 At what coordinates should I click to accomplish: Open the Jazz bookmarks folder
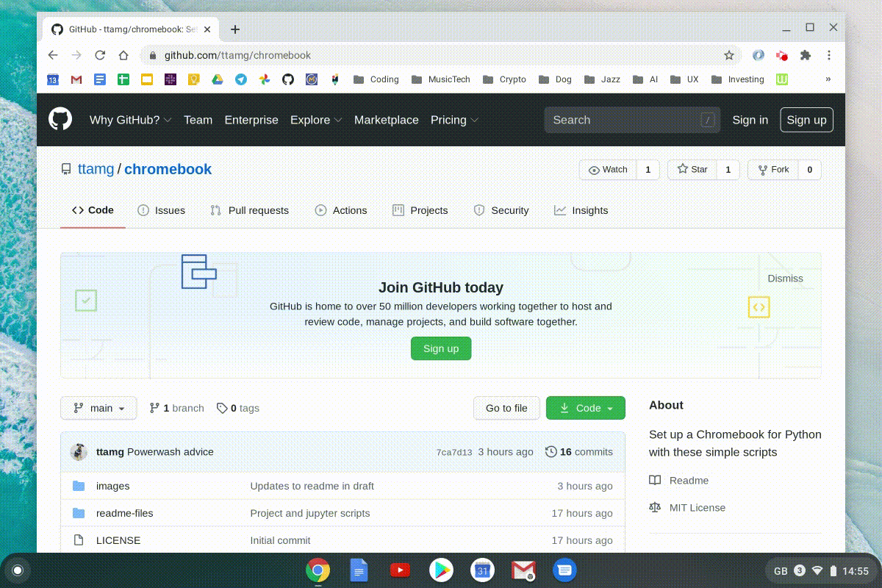pos(602,79)
